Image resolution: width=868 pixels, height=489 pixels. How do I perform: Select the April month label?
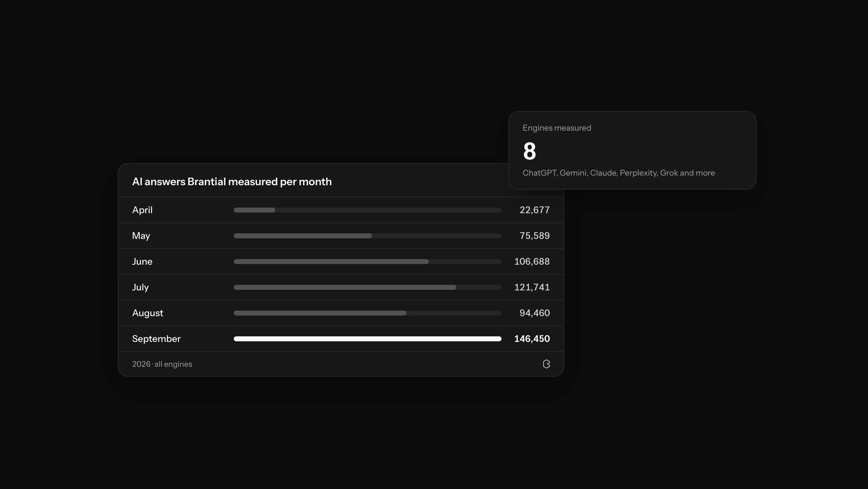[x=142, y=210]
